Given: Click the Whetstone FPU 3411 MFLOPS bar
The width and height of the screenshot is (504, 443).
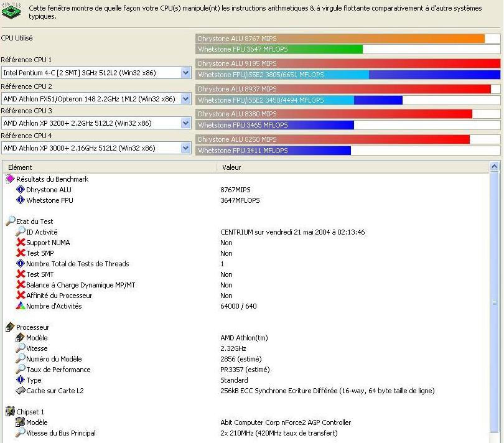Looking at the screenshot, I should [273, 151].
